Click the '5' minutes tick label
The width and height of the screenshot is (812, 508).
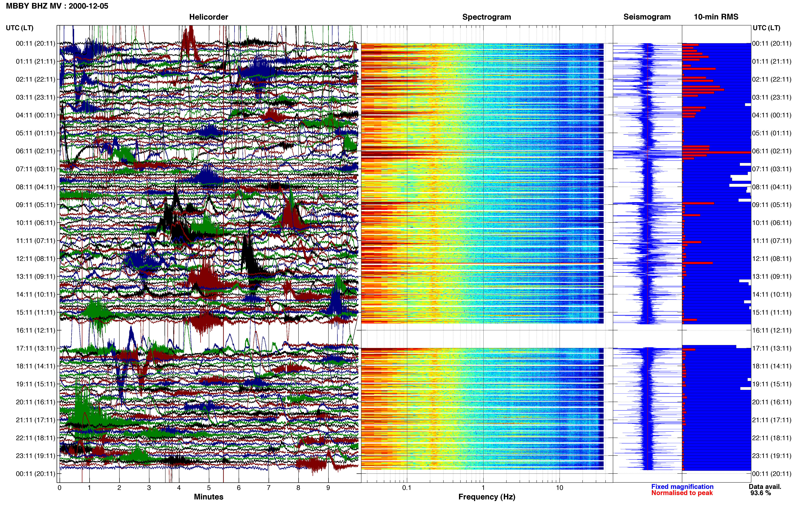209,488
